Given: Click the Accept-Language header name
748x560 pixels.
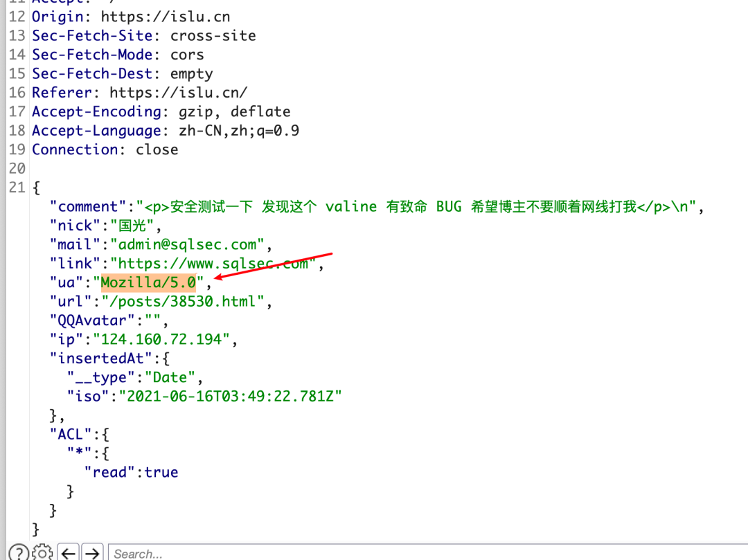Looking at the screenshot, I should (97, 131).
